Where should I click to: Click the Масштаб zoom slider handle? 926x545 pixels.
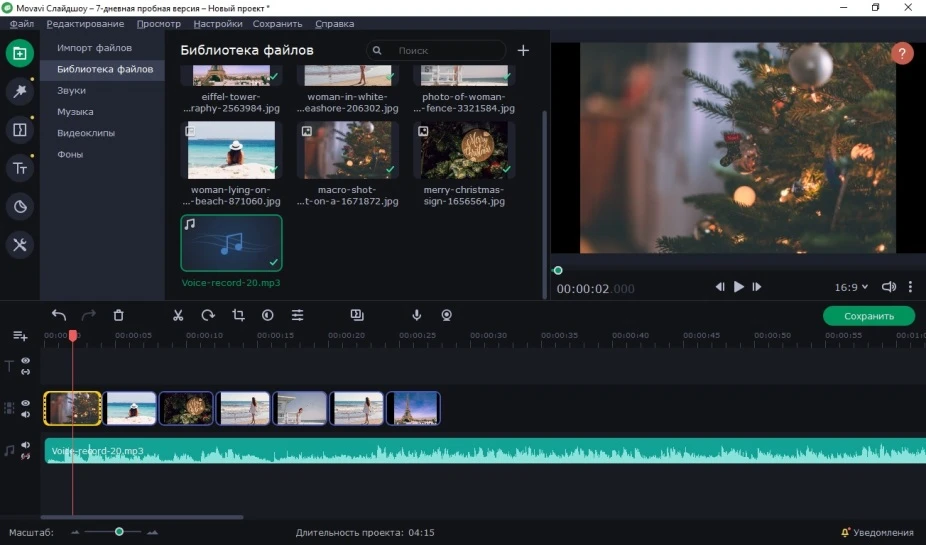click(x=119, y=532)
